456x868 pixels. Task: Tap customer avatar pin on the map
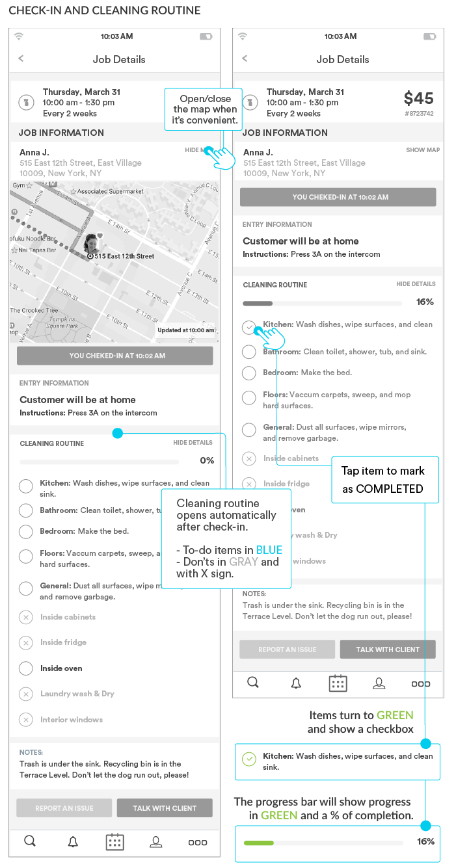[x=92, y=243]
